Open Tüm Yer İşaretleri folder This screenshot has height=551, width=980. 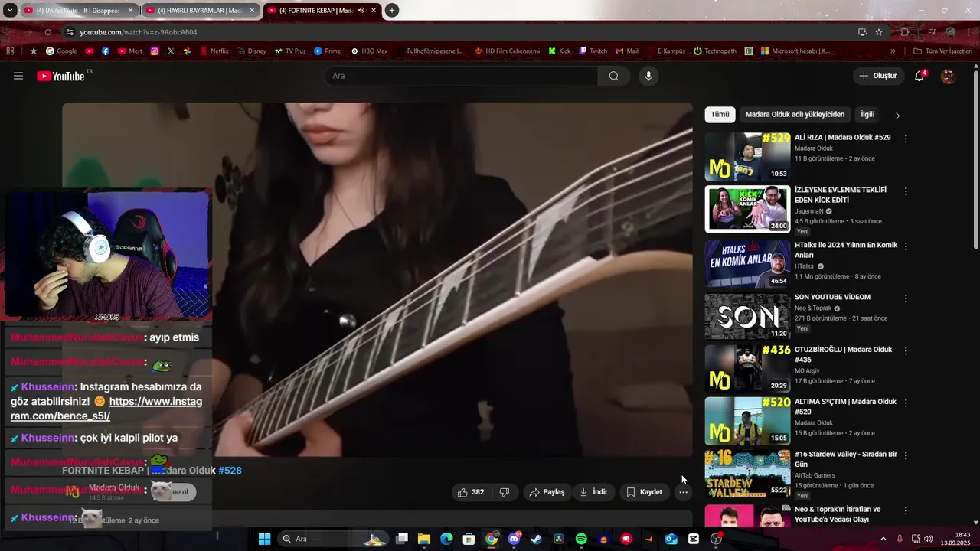pos(944,51)
